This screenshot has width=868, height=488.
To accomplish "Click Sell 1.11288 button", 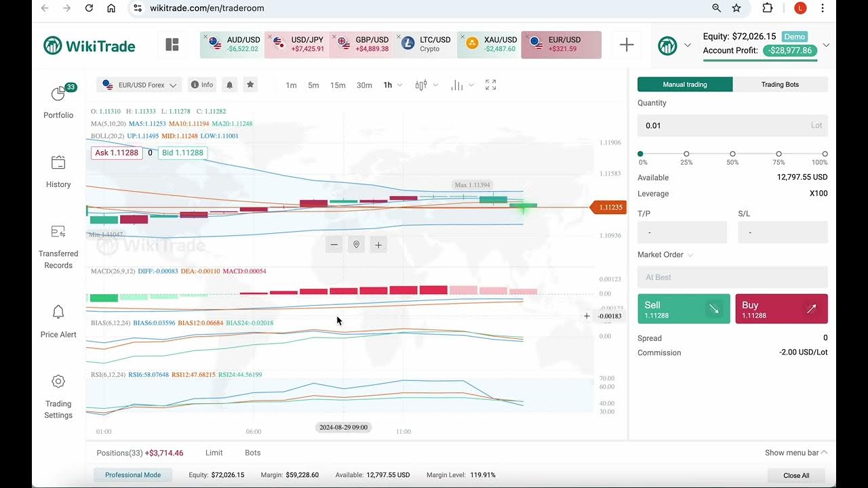I will coord(684,308).
